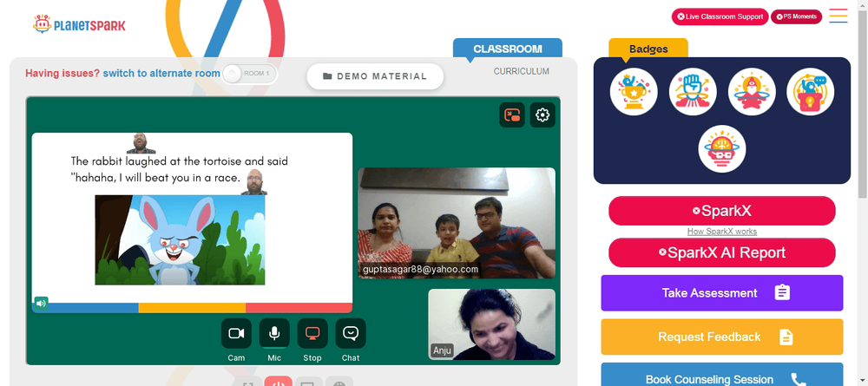Click the speaker icon on shared slide

point(41,303)
